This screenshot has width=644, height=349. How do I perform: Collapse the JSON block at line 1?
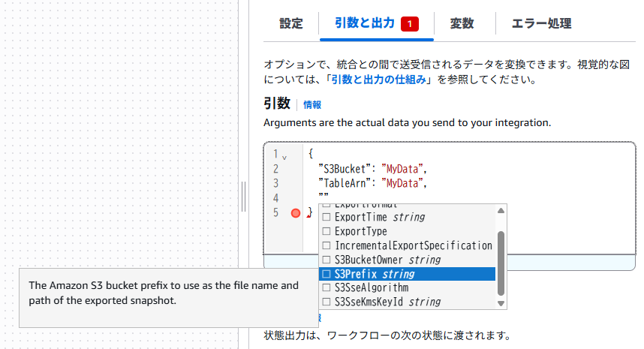click(284, 157)
